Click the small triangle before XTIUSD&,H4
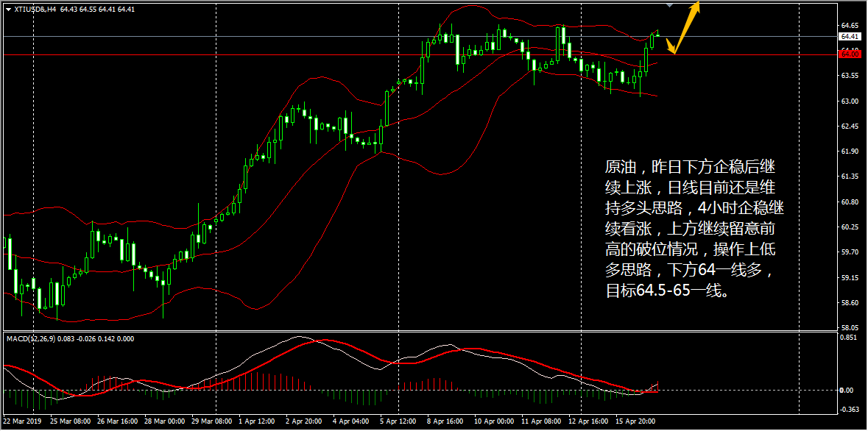This screenshot has height=431, width=868. [8, 10]
